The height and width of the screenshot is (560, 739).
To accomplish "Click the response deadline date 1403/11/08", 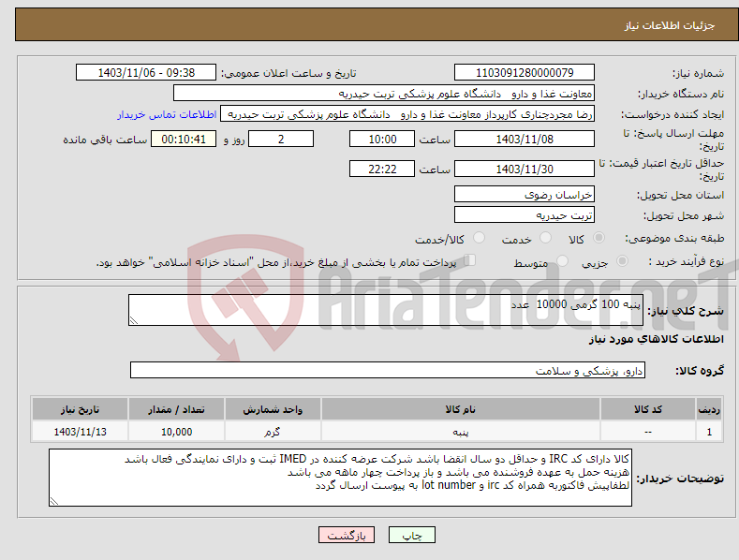I will [x=525, y=139].
